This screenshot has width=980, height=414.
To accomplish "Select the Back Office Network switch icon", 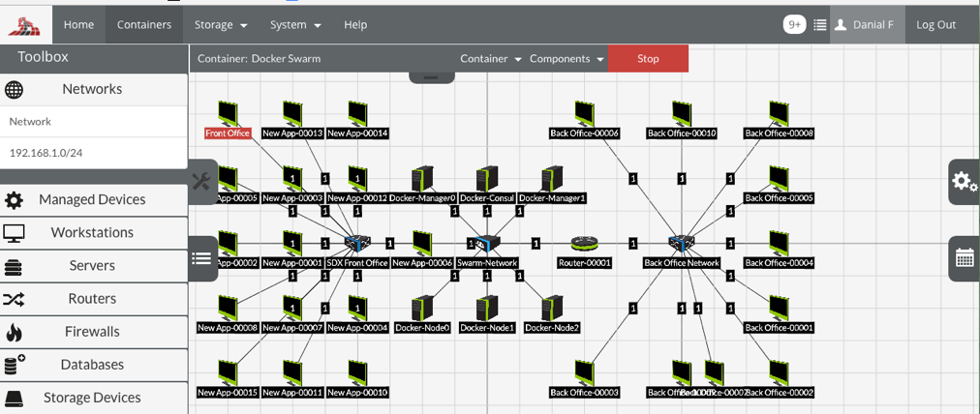I will 681,244.
